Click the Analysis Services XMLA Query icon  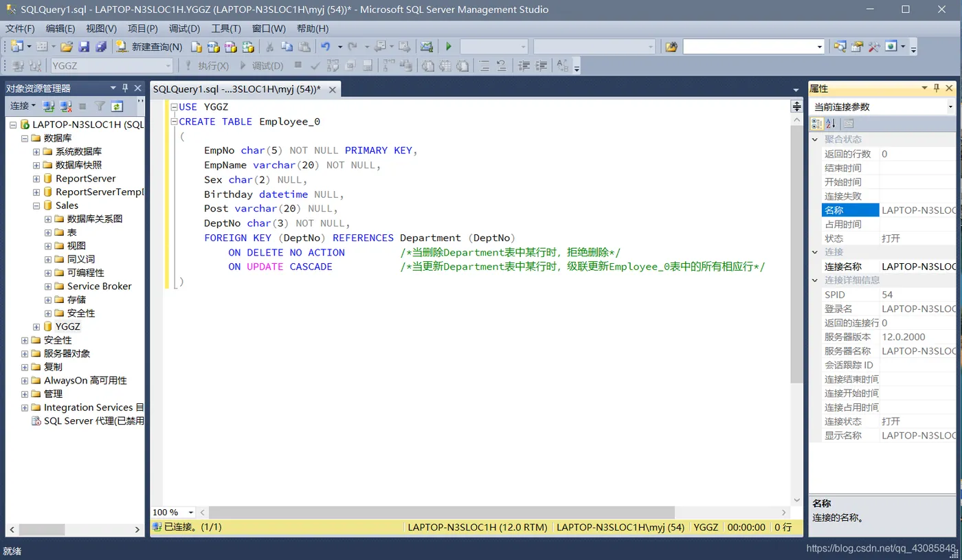coord(248,47)
